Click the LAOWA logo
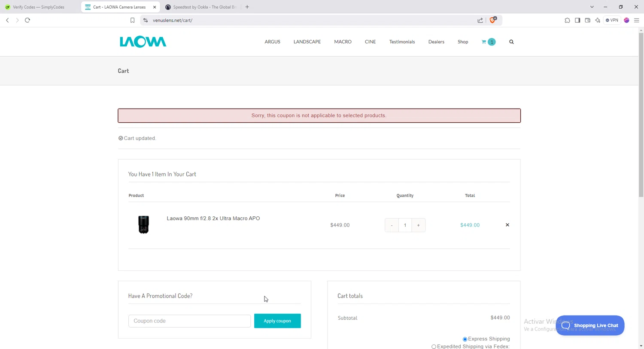This screenshot has width=644, height=349. click(x=143, y=42)
